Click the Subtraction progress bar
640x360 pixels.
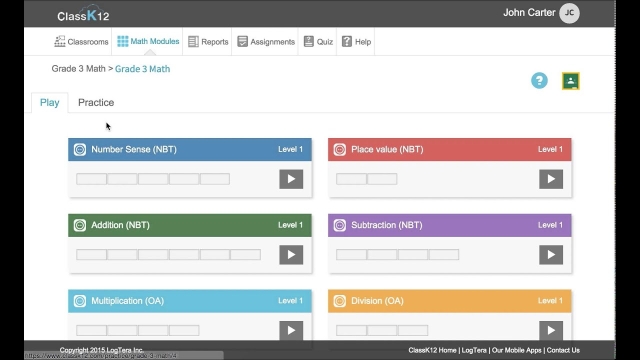pos(398,255)
